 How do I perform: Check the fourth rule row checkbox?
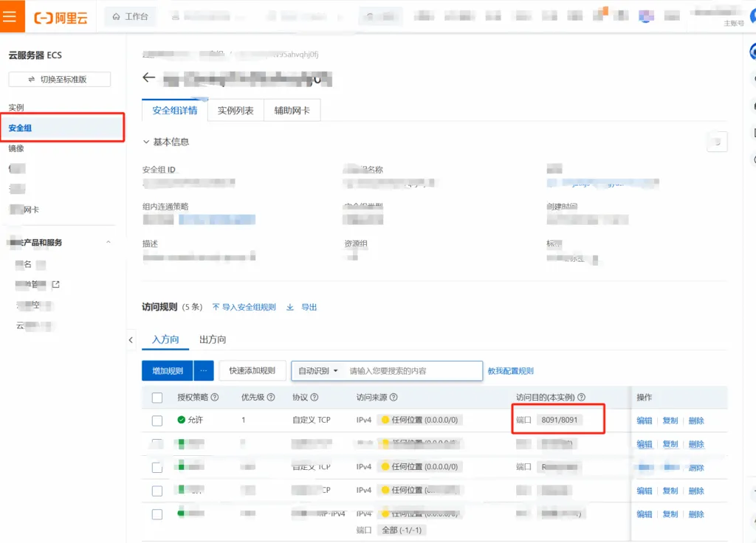[157, 491]
